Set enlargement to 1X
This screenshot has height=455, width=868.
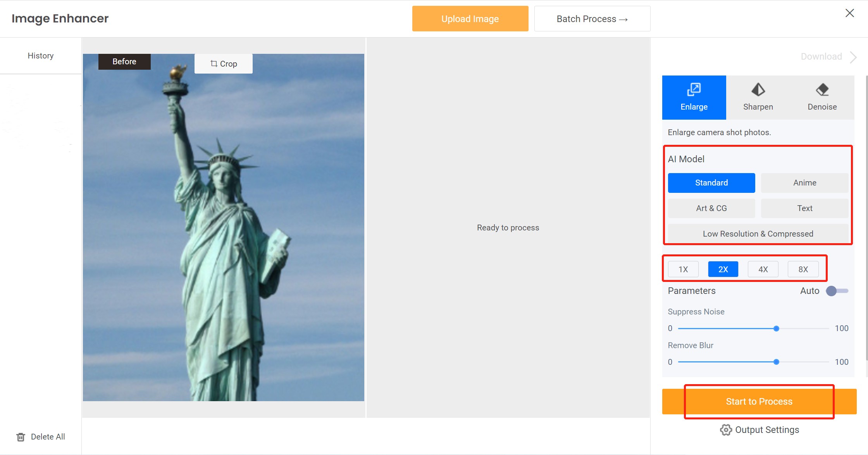pyautogui.click(x=683, y=269)
